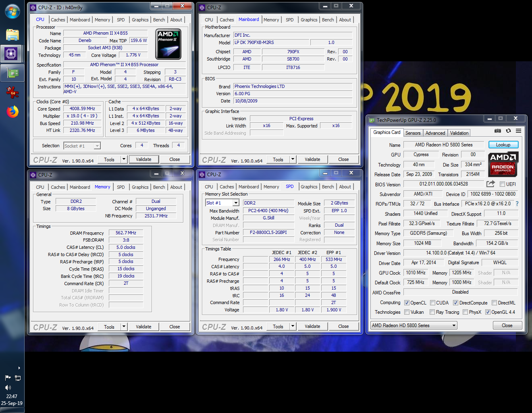Click Validate in the SPD window
This screenshot has width=532, height=413.
tap(312, 326)
